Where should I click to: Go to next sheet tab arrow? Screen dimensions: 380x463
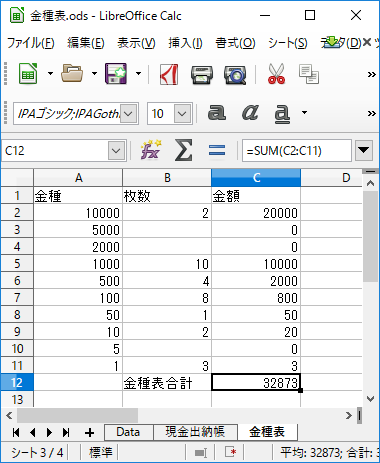[49, 433]
